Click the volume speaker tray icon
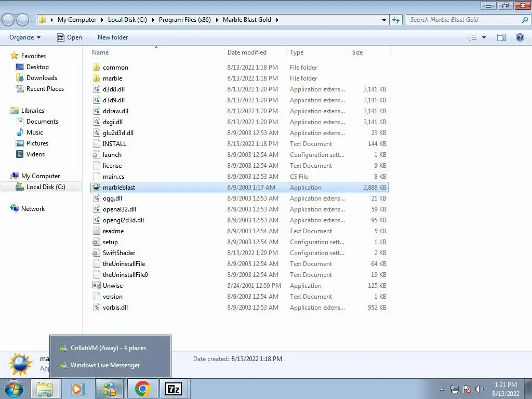The image size is (532, 399). point(480,389)
